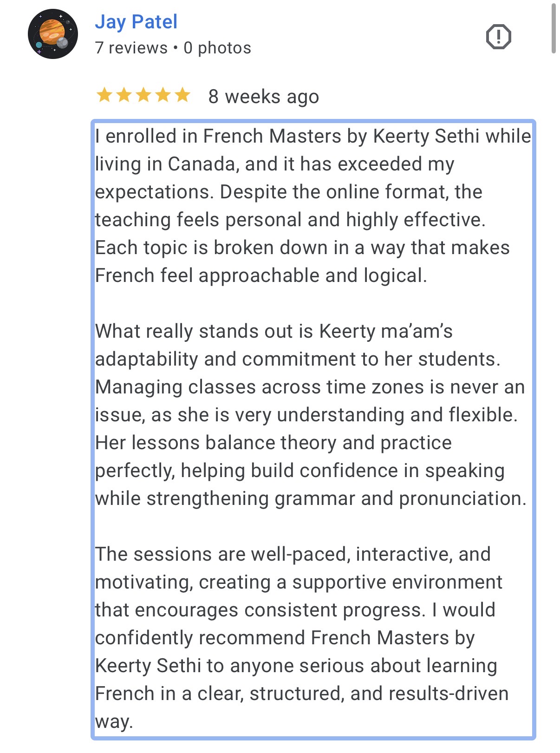Screen dimensions: 560x753
Task: Click the vertical scrollbar thumb
Action: [x=553, y=28]
